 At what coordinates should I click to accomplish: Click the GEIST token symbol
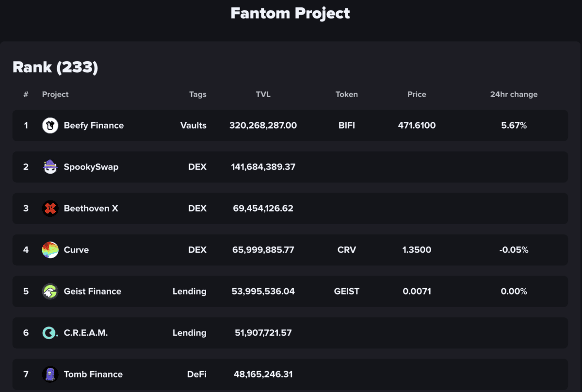click(x=347, y=292)
